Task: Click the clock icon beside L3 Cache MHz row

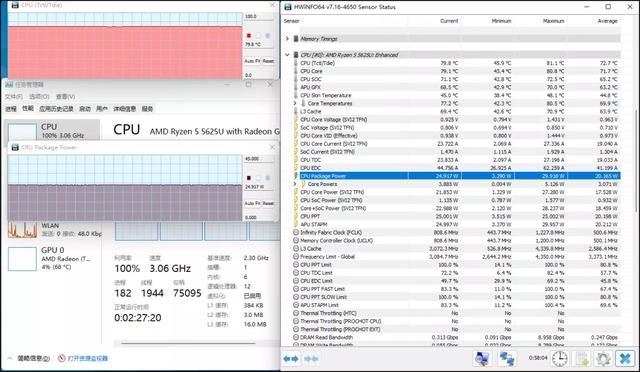Action: [x=296, y=248]
